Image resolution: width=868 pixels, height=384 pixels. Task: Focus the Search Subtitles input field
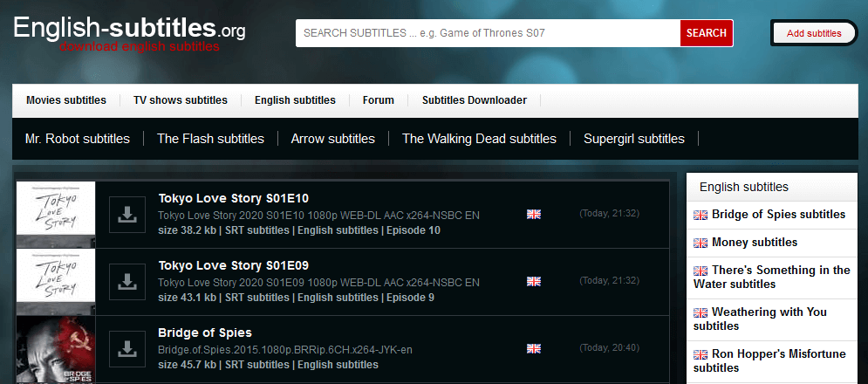click(488, 33)
